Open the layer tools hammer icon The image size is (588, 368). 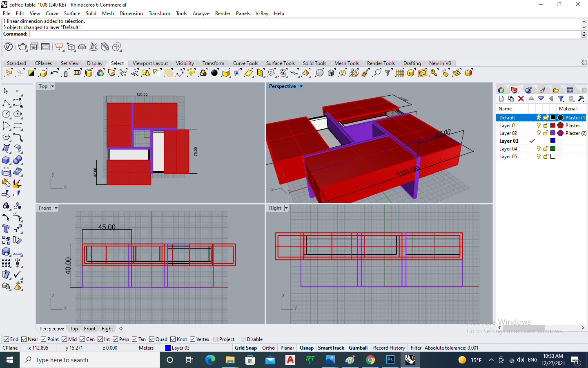[x=581, y=99]
